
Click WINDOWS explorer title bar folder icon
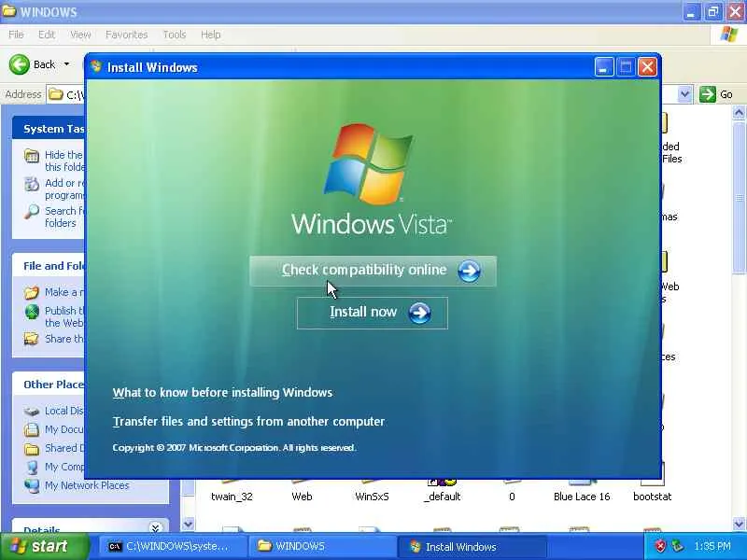pyautogui.click(x=8, y=11)
